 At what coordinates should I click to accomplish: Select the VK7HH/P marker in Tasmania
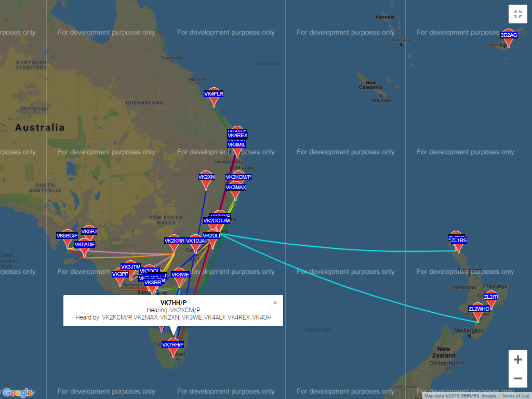point(173,345)
